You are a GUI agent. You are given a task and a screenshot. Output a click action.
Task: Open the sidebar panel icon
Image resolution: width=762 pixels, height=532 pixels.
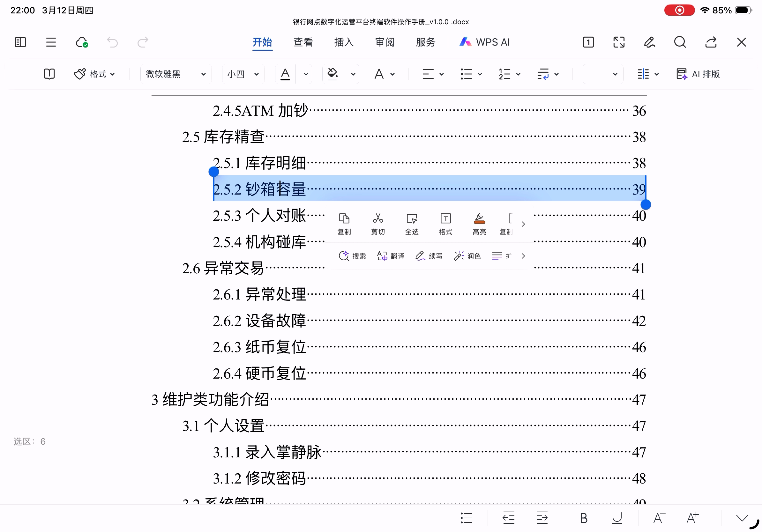tap(20, 42)
